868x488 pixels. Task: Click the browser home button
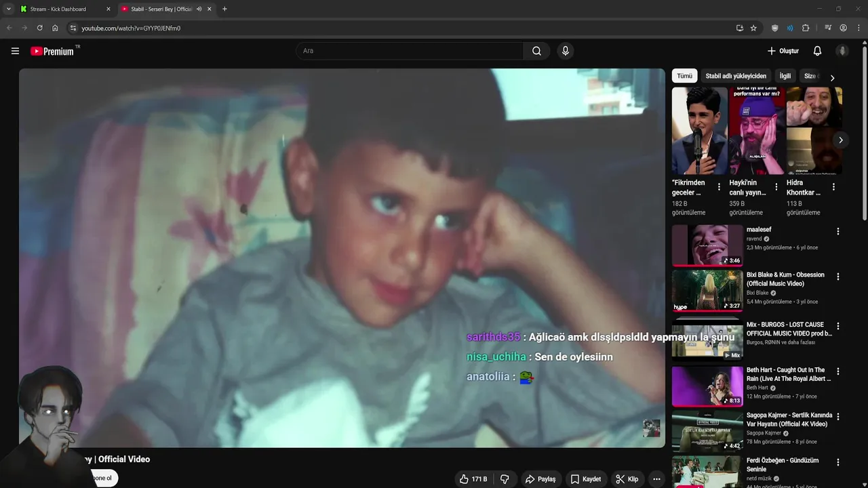pyautogui.click(x=55, y=28)
